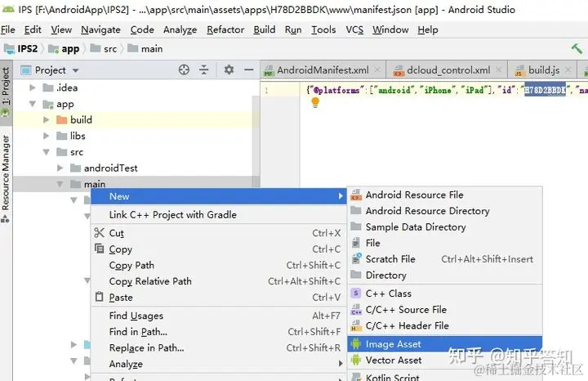Choose Replace in Path...
This screenshot has height=381, width=588.
(x=218, y=348)
